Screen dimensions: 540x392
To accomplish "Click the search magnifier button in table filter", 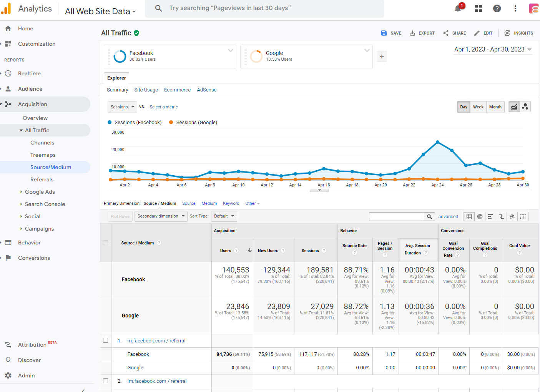I will coord(429,217).
